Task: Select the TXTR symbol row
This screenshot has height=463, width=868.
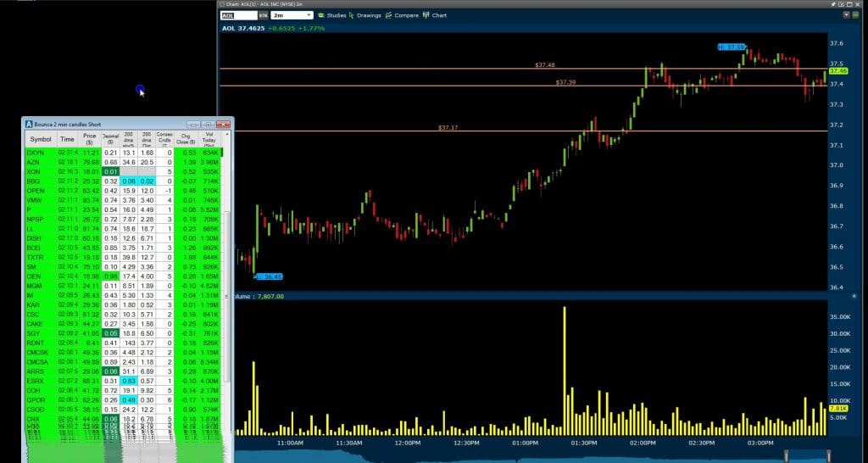Action: (124, 257)
